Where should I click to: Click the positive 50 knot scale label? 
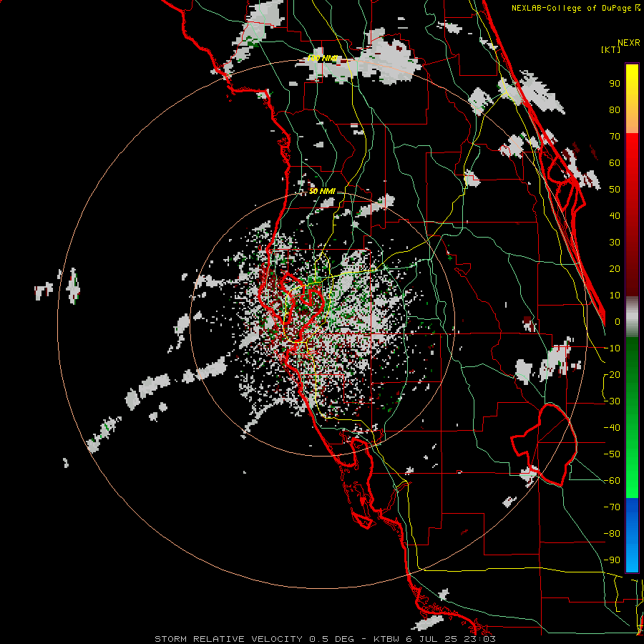(x=615, y=190)
